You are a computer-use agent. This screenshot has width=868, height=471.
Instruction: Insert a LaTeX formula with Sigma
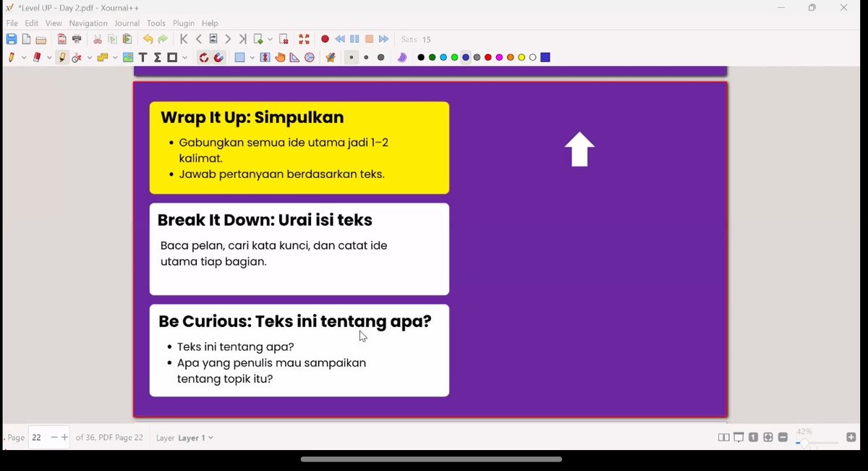coord(157,57)
